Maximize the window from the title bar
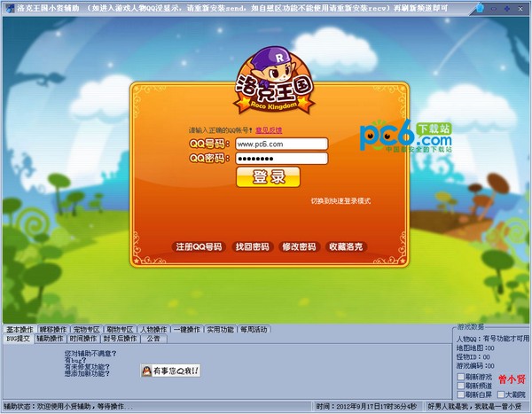Image resolution: width=532 pixels, height=414 pixels. click(x=507, y=9)
